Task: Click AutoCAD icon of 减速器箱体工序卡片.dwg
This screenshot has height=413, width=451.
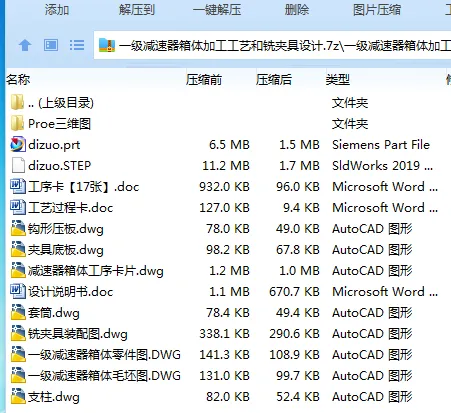Action: 18,271
